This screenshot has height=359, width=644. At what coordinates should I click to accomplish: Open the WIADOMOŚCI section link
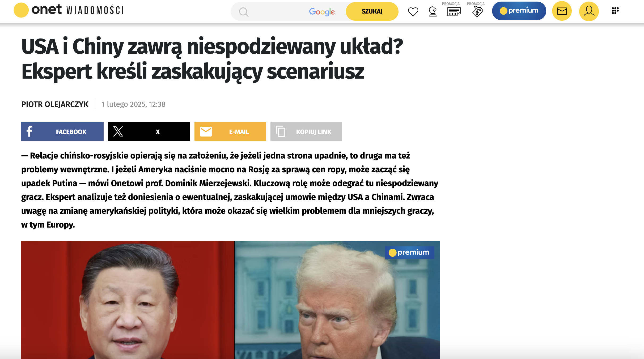[x=95, y=11]
